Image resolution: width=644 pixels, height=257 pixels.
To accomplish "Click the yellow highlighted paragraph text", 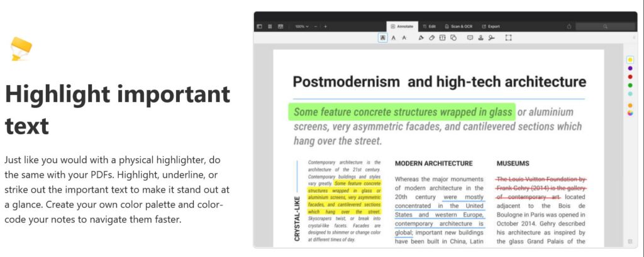I will coord(345,197).
